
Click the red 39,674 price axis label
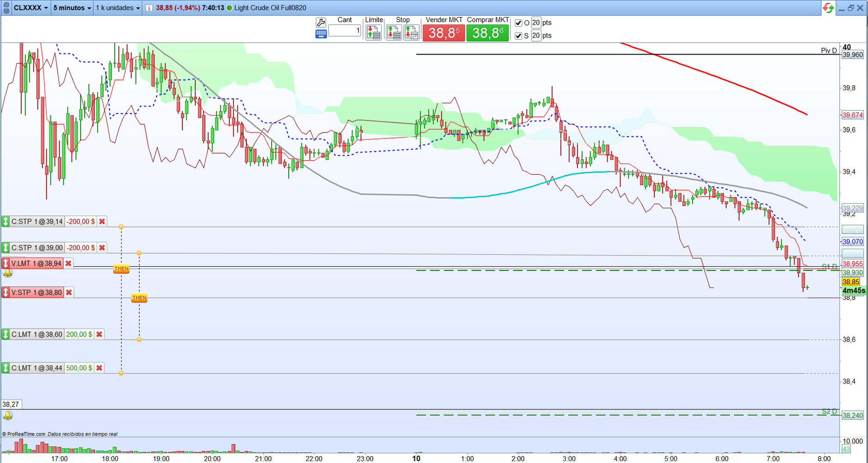(x=853, y=115)
